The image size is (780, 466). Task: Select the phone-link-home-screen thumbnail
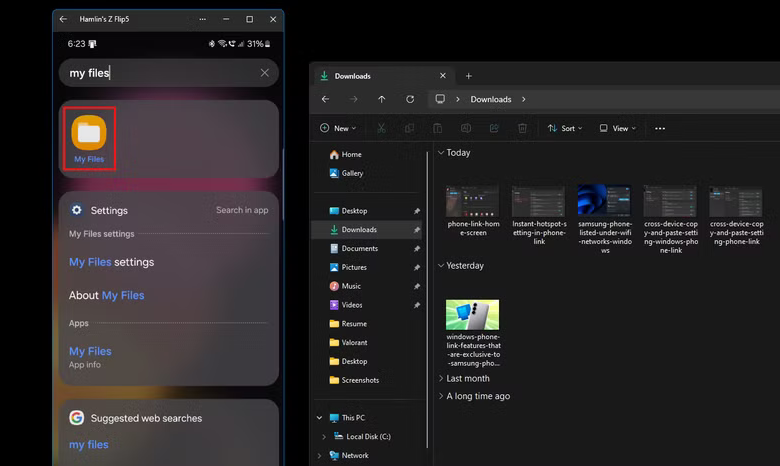tap(473, 203)
